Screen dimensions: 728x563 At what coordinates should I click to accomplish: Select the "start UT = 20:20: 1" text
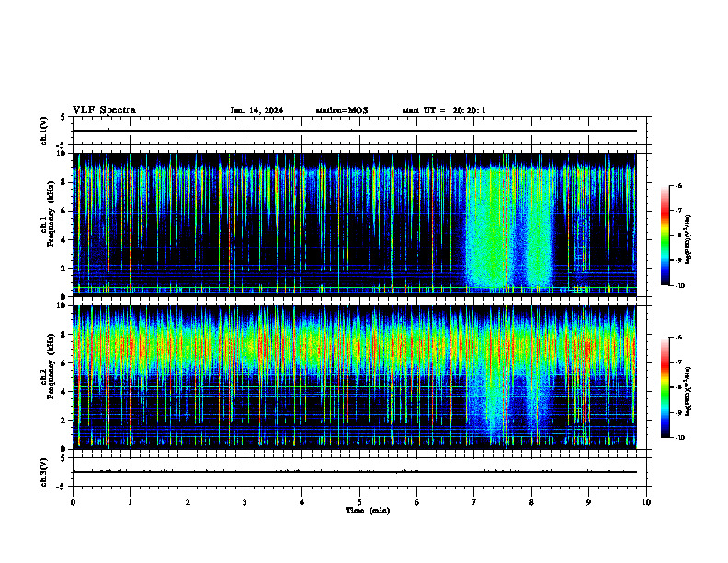tap(444, 110)
